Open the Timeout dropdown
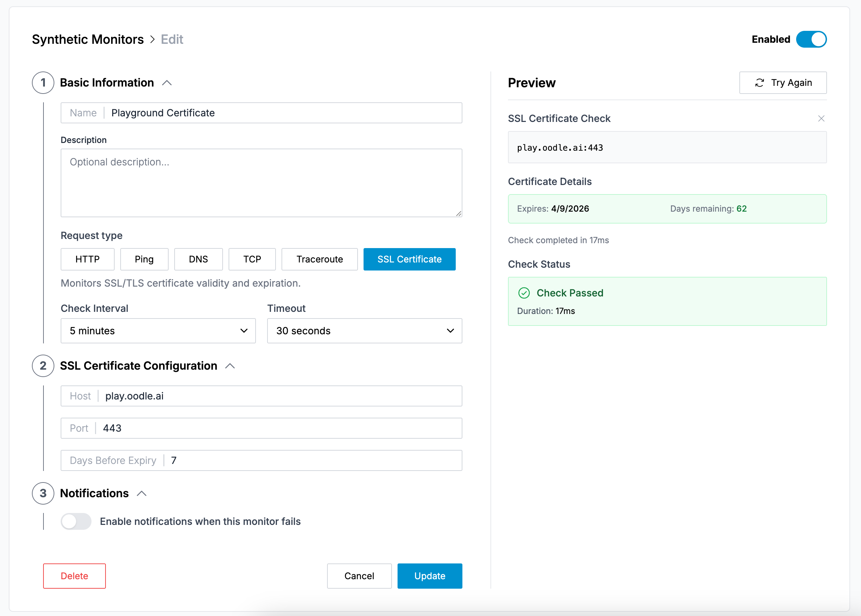Viewport: 861px width, 616px height. pos(364,331)
